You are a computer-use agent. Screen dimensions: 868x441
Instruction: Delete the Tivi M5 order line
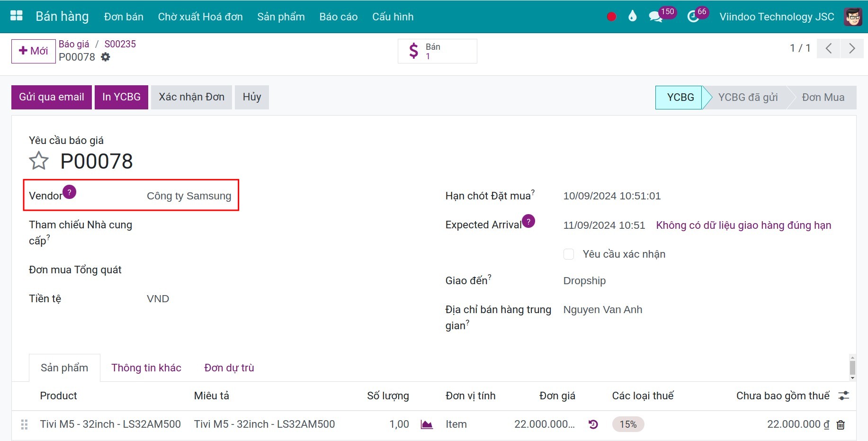coord(841,425)
